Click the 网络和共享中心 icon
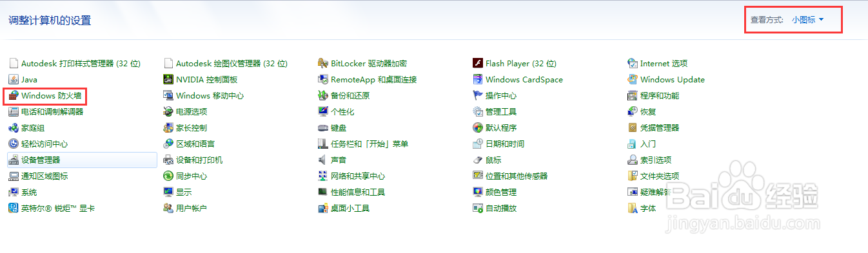 click(x=323, y=176)
